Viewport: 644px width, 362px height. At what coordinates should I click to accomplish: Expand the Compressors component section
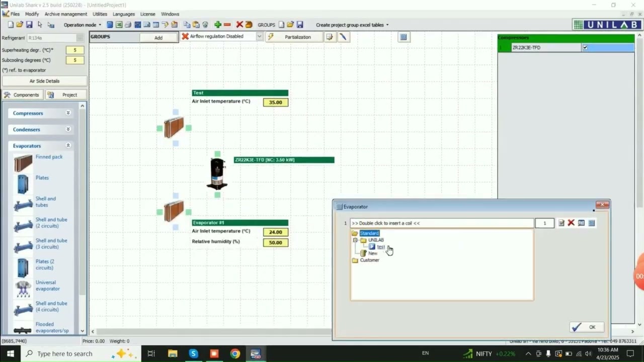coord(42,113)
